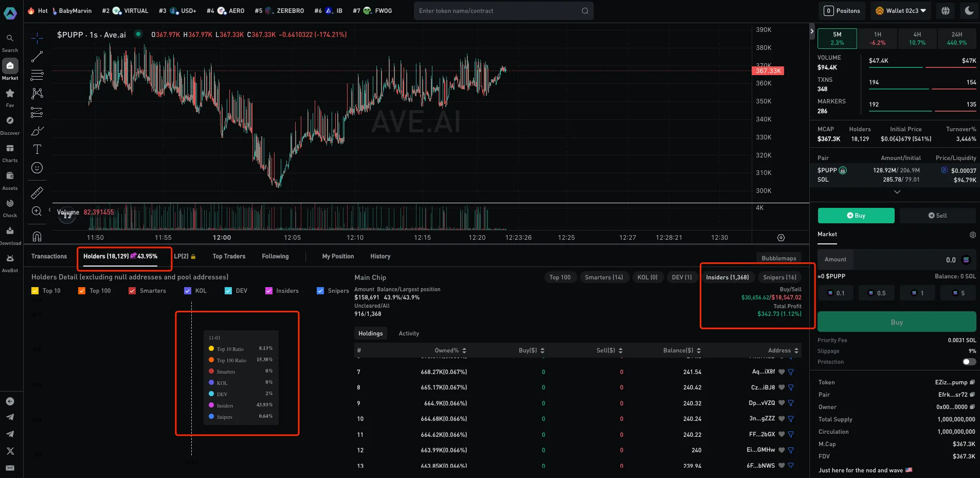Switch to Top Traders tab

(x=229, y=256)
